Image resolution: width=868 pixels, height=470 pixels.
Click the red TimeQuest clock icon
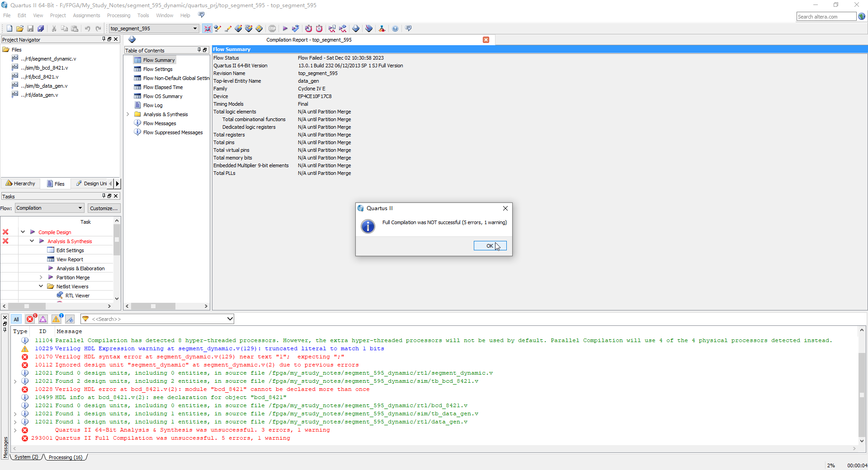point(319,28)
